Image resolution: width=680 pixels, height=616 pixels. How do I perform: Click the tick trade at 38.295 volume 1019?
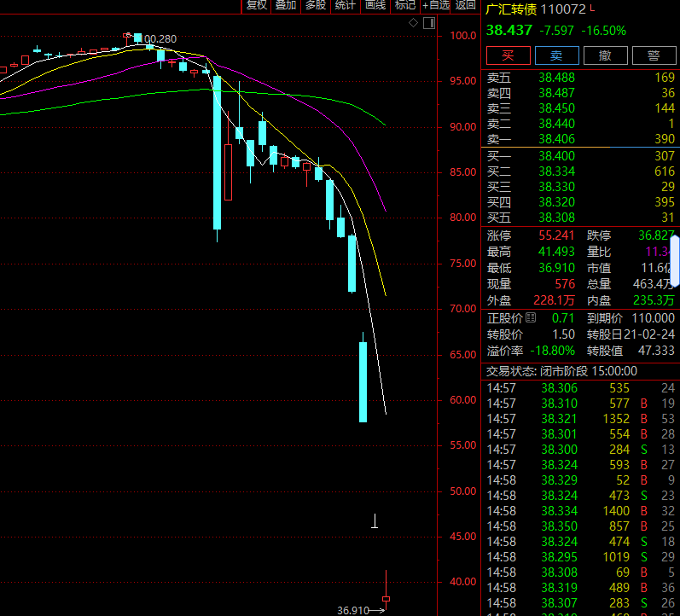pyautogui.click(x=581, y=557)
